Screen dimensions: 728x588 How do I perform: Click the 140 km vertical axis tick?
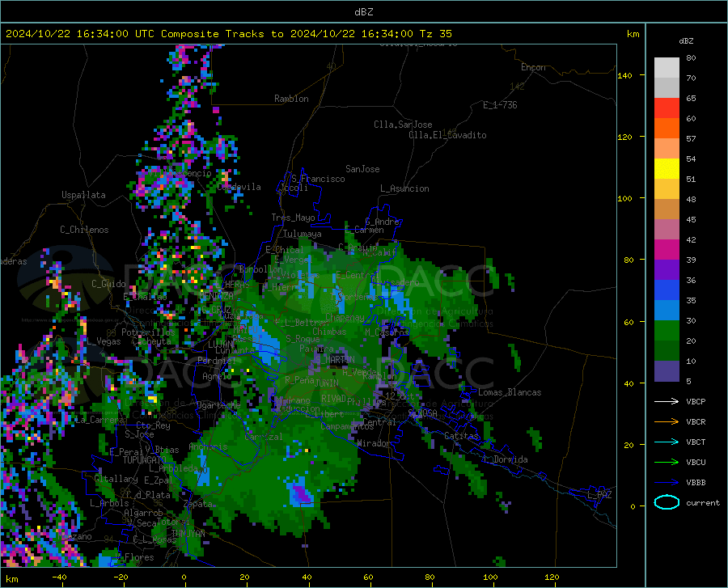[625, 75]
